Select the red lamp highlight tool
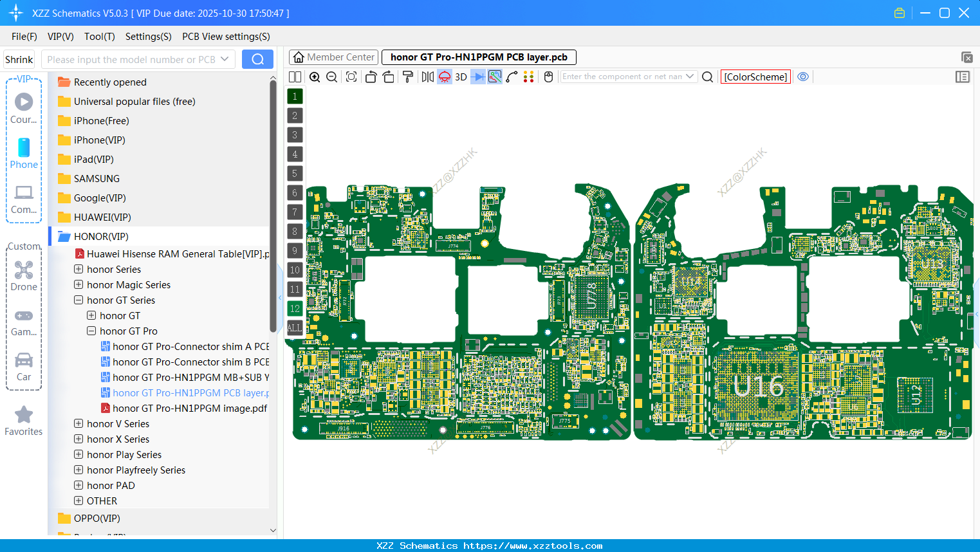 click(x=444, y=77)
